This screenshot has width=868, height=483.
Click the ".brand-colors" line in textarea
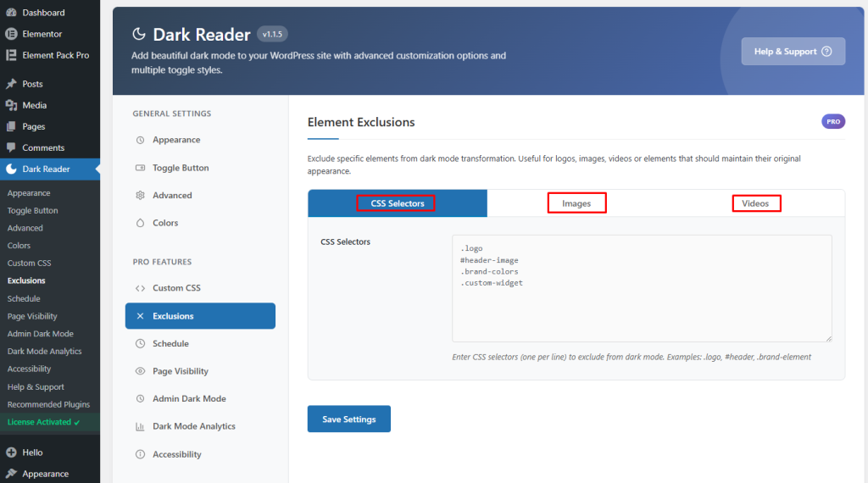489,272
